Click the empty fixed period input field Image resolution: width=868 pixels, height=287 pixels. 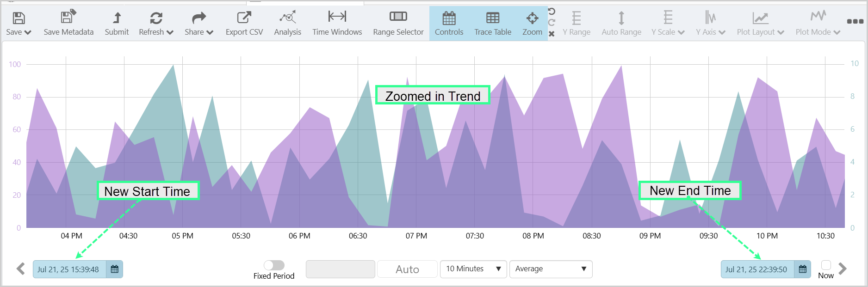pyautogui.click(x=340, y=269)
